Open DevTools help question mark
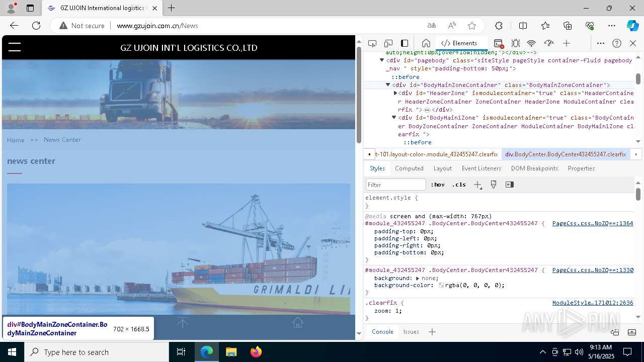Viewport: 644px width, 362px height. click(x=617, y=43)
